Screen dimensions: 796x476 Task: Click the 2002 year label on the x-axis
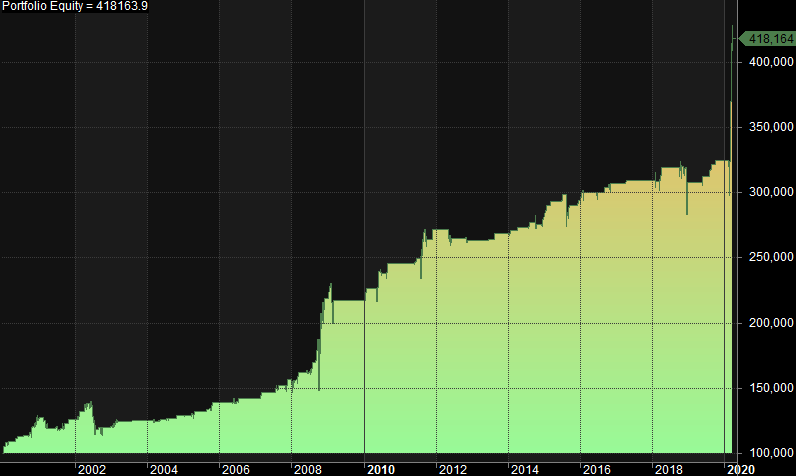coord(91,468)
